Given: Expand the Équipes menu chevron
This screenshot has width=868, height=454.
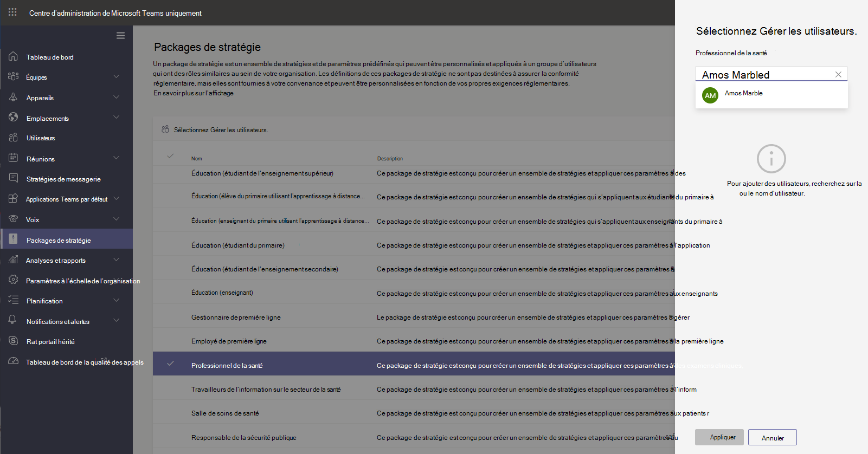Looking at the screenshot, I should pyautogui.click(x=116, y=76).
